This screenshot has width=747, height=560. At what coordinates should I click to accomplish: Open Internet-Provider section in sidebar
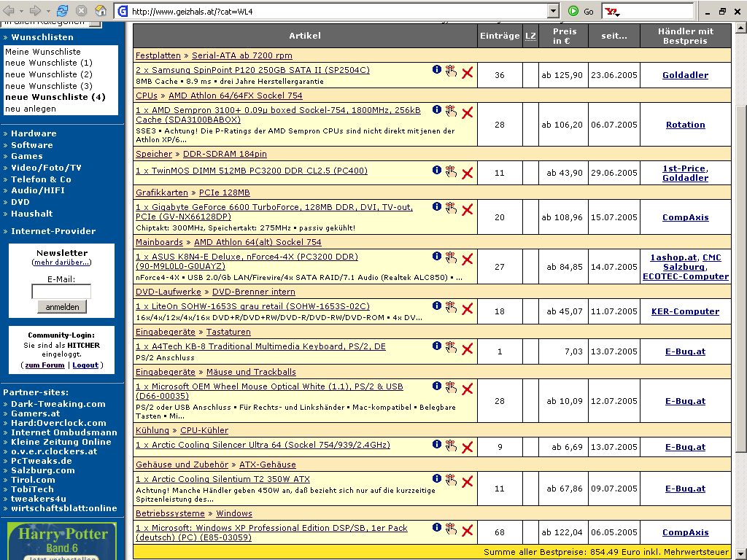[53, 231]
